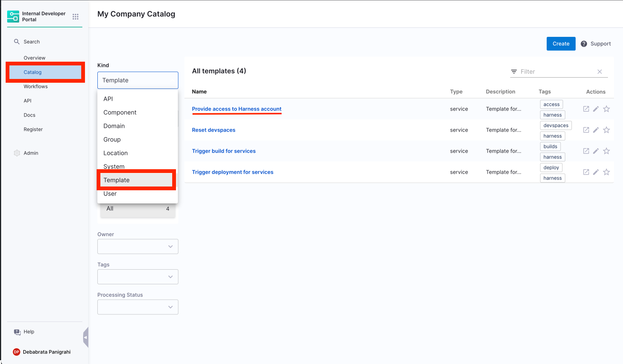Open the module switcher grid icon
Image resolution: width=623 pixels, height=364 pixels.
point(76,17)
